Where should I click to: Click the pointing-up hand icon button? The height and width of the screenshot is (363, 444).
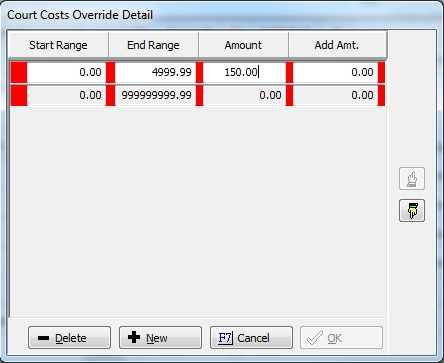412,179
